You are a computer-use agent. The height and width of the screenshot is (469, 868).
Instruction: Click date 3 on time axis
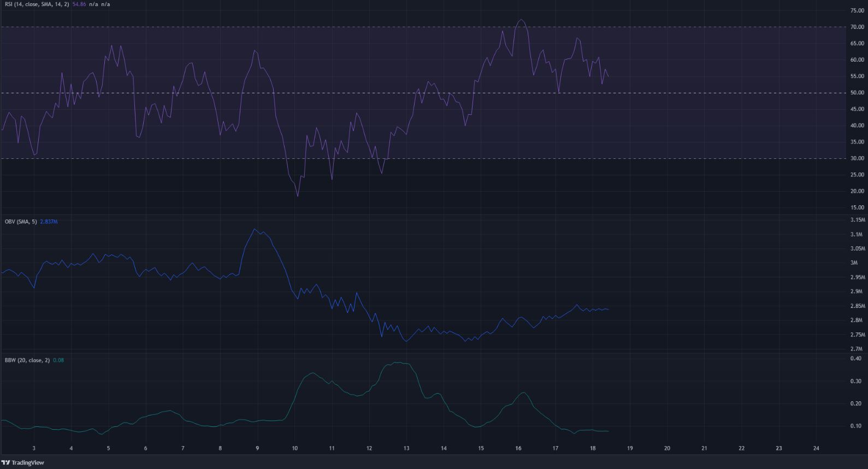tap(34, 448)
